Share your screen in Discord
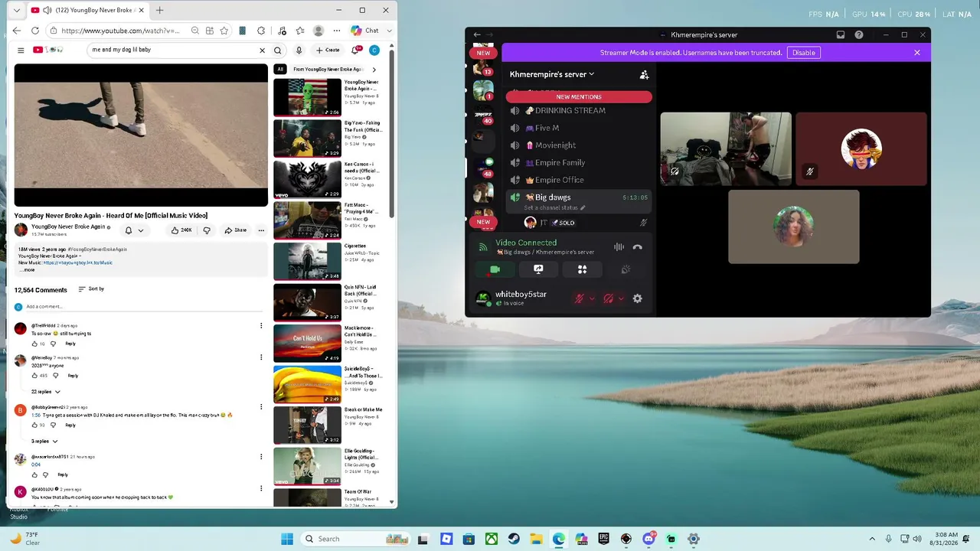Screen dimensions: 980x551 pos(538,269)
